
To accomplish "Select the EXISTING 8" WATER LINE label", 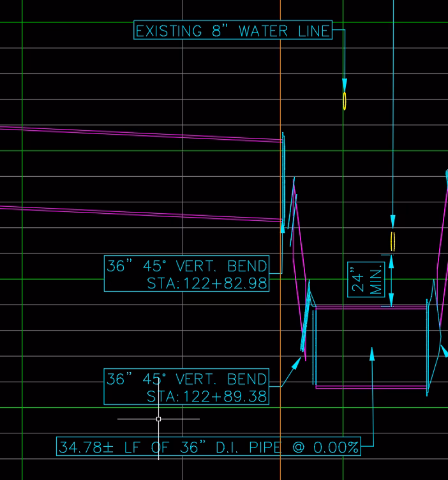I will coord(233,30).
